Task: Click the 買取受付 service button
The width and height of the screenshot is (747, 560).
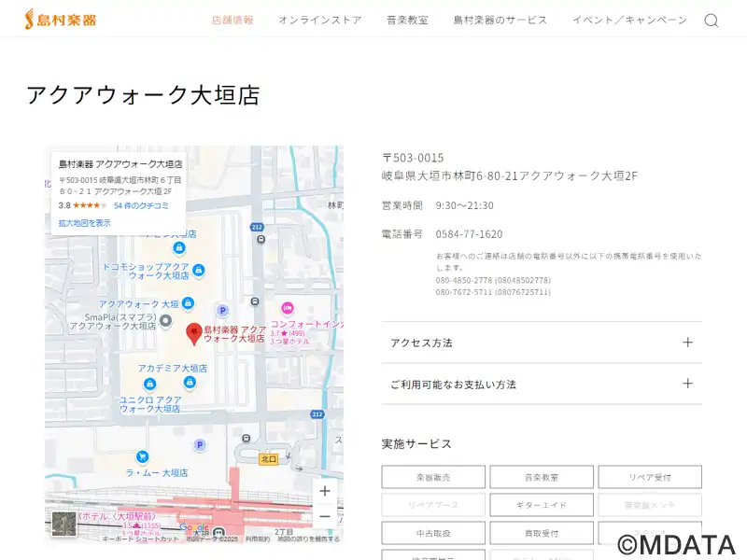Action: pyautogui.click(x=542, y=533)
